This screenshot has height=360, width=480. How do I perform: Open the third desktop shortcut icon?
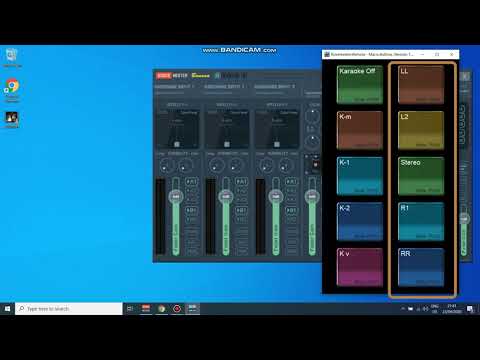pyautogui.click(x=12, y=119)
